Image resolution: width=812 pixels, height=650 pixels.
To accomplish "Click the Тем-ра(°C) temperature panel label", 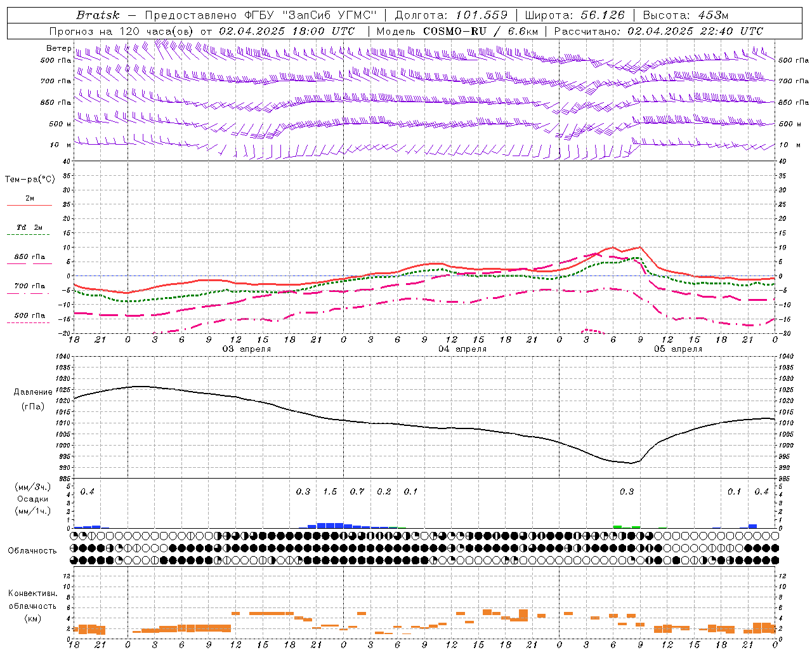I will [30, 180].
